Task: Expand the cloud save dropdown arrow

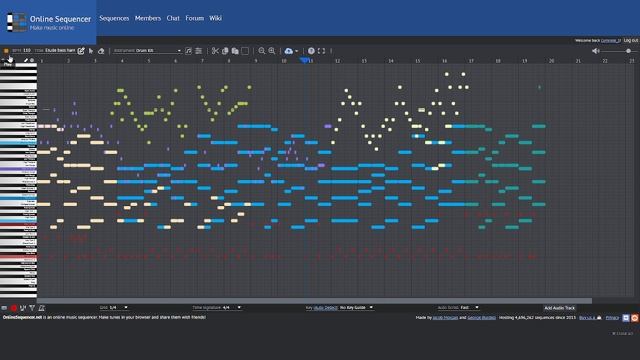Action: 296,51
